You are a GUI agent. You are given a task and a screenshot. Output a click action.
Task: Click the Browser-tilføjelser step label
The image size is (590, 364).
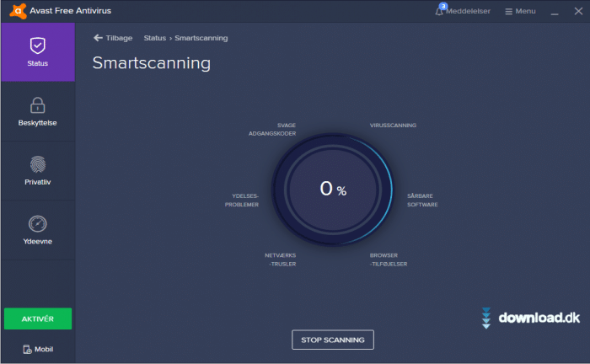[389, 260]
